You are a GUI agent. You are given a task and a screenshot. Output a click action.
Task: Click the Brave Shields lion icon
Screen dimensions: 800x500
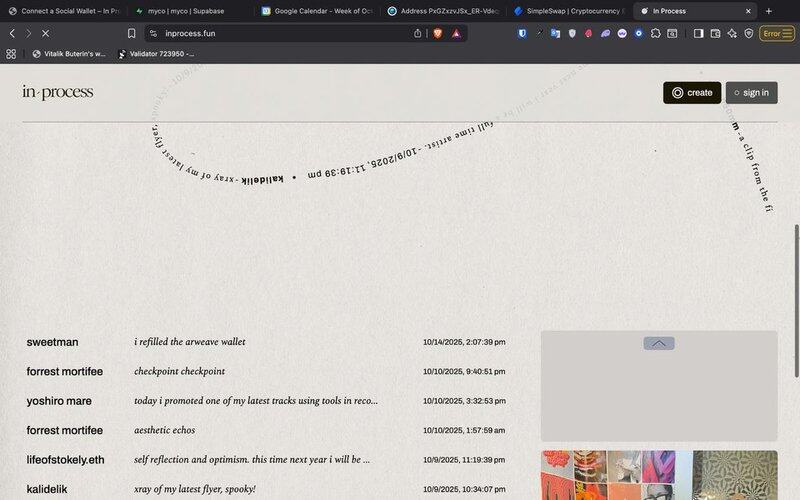point(437,33)
